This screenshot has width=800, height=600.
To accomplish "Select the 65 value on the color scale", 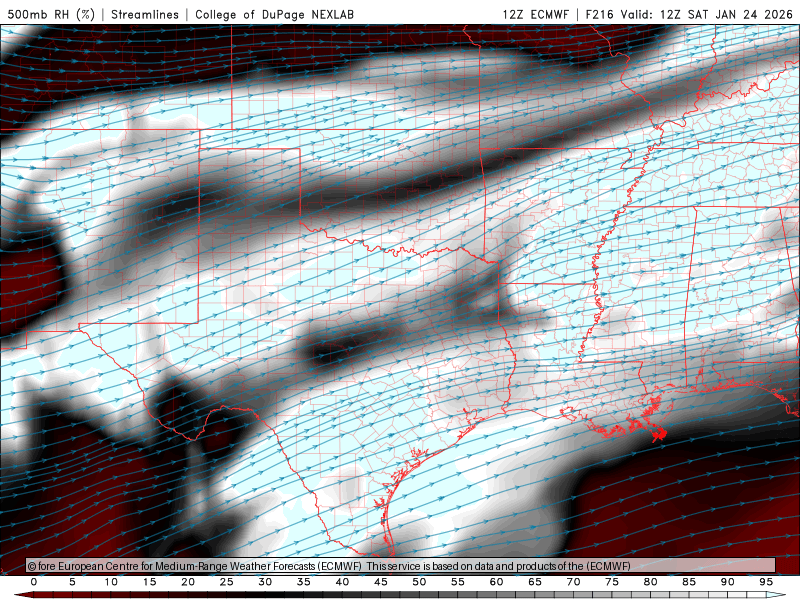I will 535,582.
